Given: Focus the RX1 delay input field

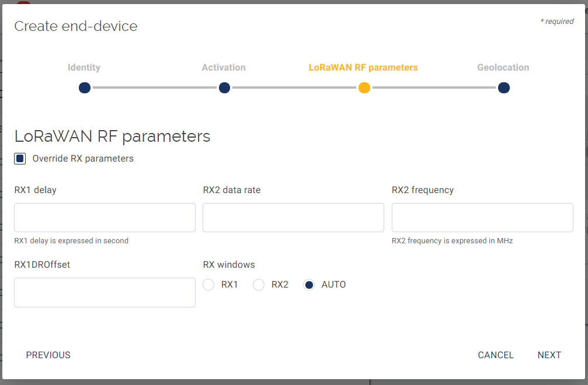Looking at the screenshot, I should click(105, 218).
